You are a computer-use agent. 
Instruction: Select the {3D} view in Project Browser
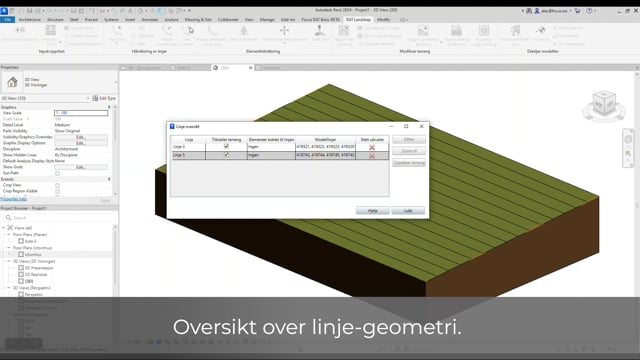[29, 281]
